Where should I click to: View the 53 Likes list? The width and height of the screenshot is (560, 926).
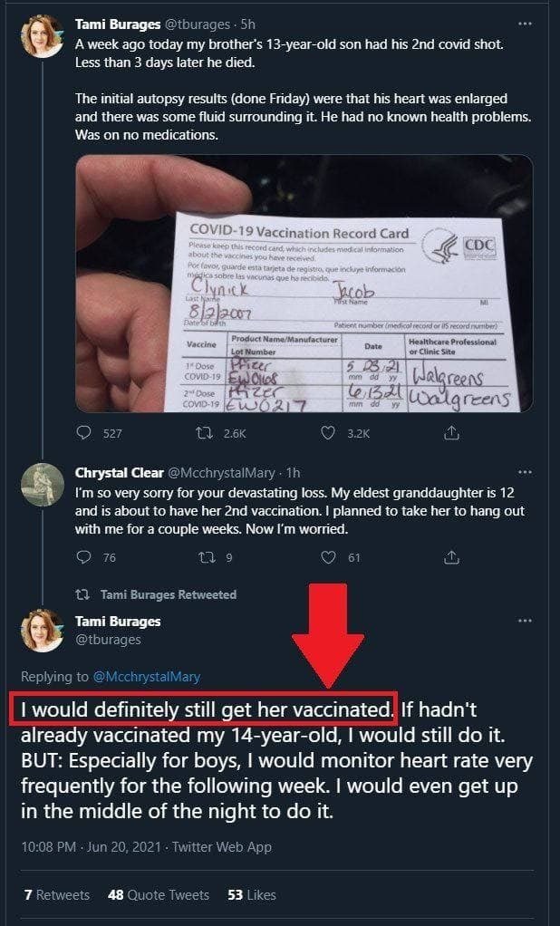coord(252,894)
